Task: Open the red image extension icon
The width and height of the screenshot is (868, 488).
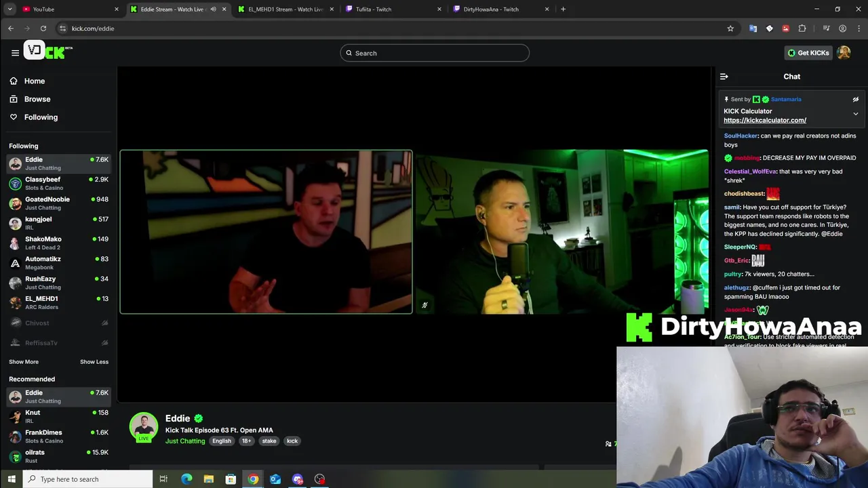Action: [x=785, y=28]
